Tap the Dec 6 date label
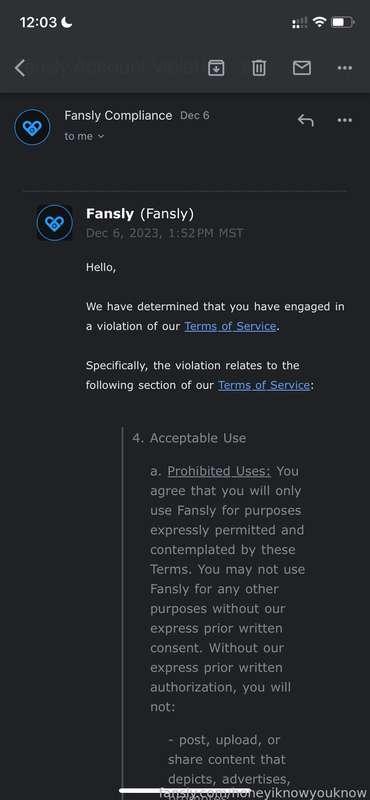 (x=194, y=115)
